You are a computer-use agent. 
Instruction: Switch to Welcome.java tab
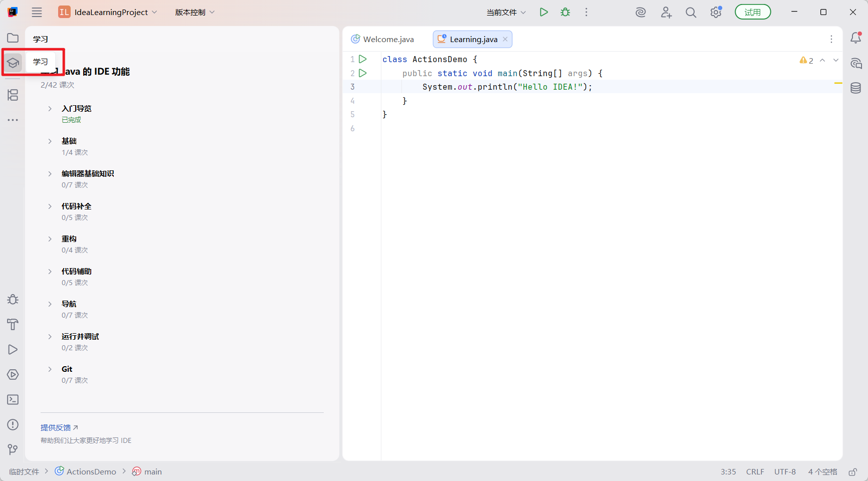point(382,39)
